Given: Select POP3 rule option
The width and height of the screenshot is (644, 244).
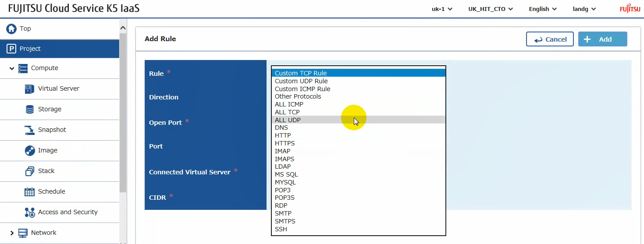Looking at the screenshot, I should pyautogui.click(x=359, y=190).
